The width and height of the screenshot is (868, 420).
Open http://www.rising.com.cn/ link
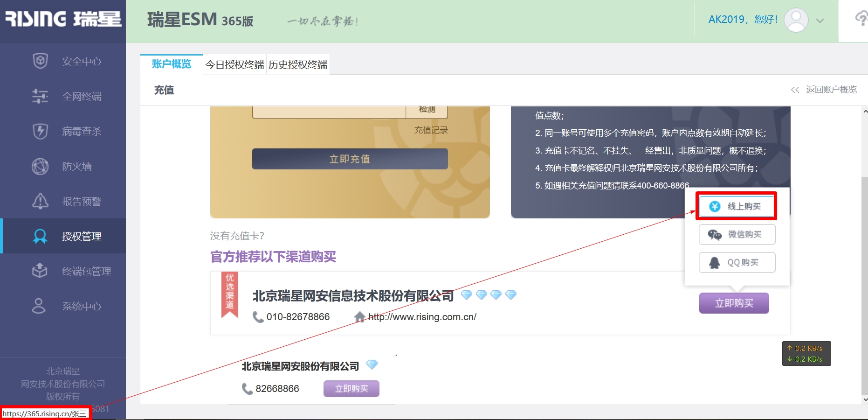(x=422, y=317)
